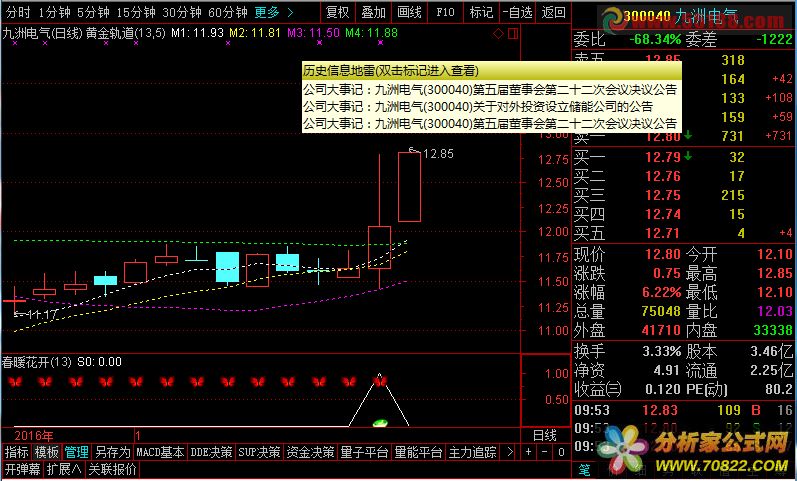Click the 关联报价 button
797x481 pixels.
coord(112,469)
